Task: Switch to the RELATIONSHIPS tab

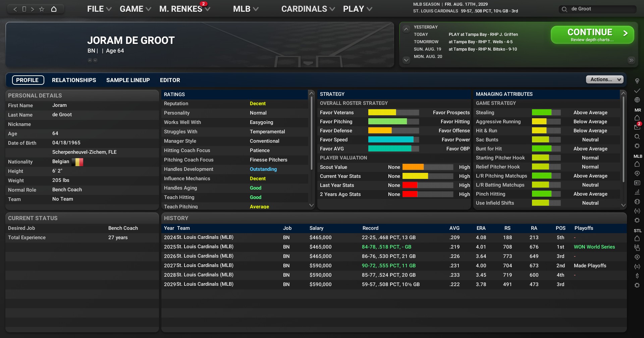Action: pyautogui.click(x=74, y=80)
